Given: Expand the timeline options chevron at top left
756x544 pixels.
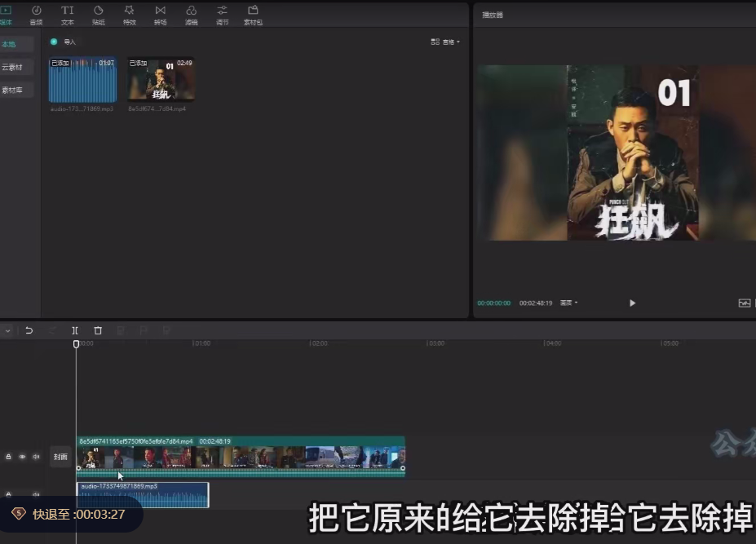Looking at the screenshot, I should [x=7, y=330].
